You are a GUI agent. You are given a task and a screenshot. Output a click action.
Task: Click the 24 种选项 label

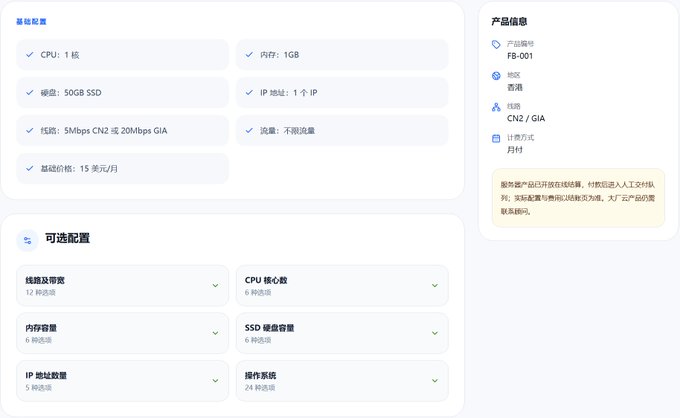[x=260, y=388]
